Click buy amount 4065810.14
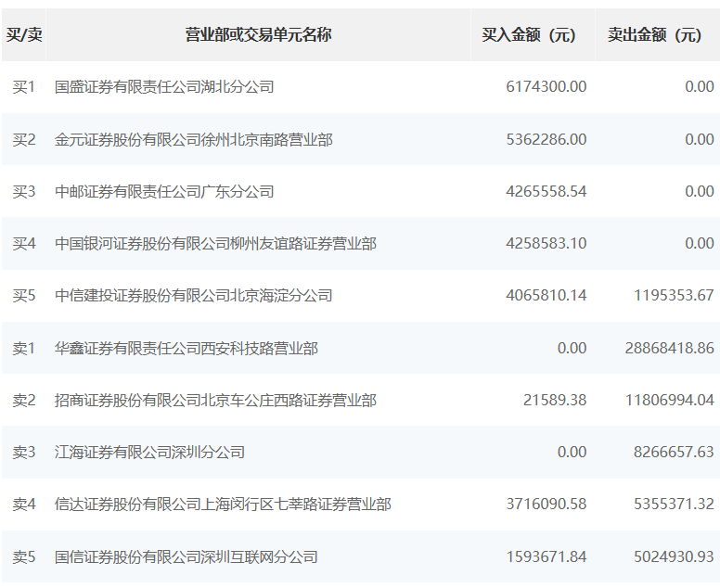Viewport: 720px width, 588px height. [x=546, y=295]
